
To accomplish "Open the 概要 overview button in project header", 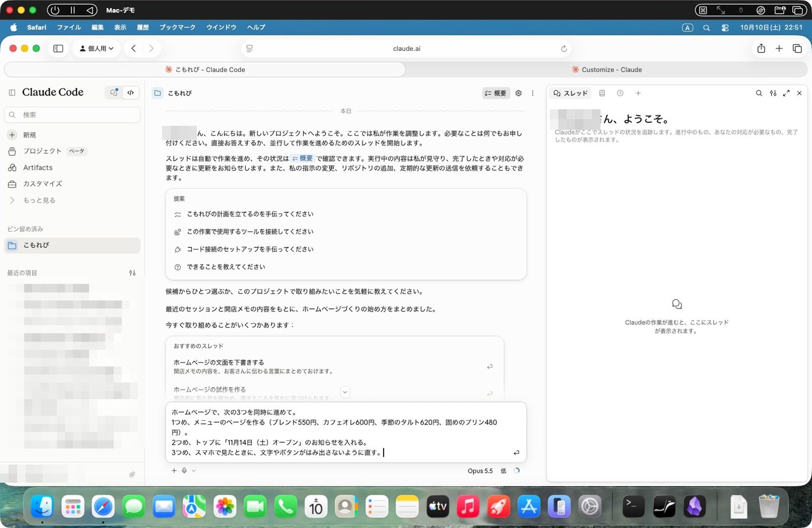I will [495, 93].
